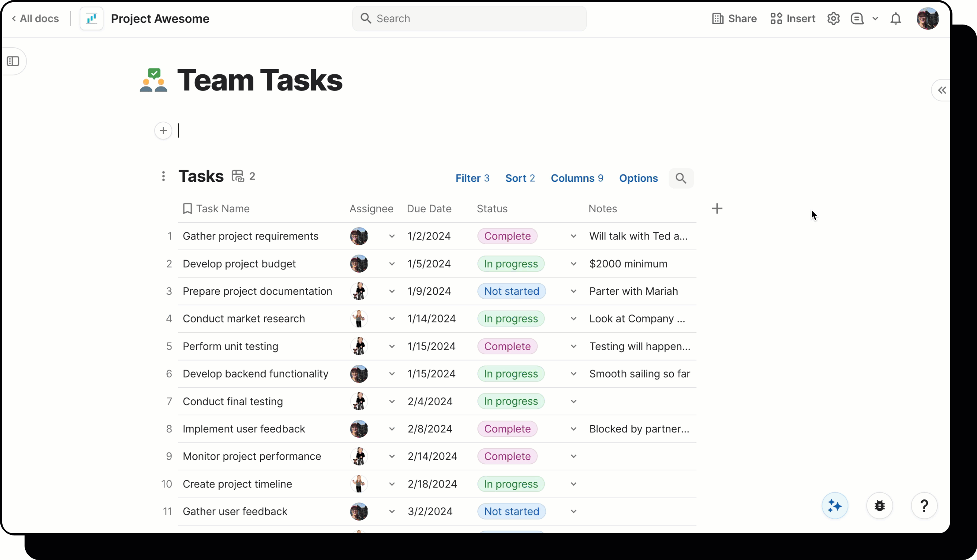
Task: Click the Tasks table views icon
Action: 238,176
